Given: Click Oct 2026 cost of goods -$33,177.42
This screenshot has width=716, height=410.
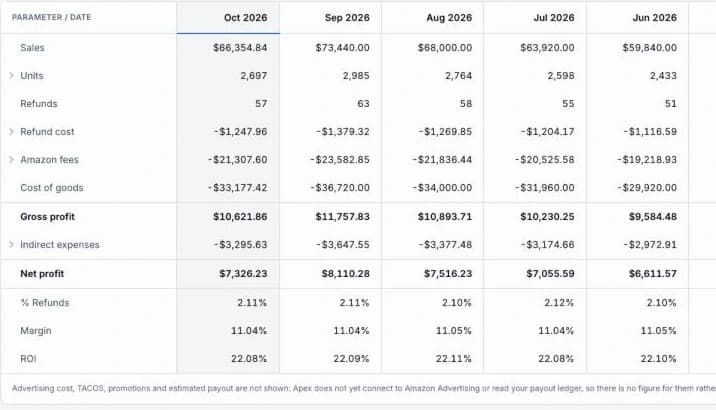Looking at the screenshot, I should tap(237, 188).
